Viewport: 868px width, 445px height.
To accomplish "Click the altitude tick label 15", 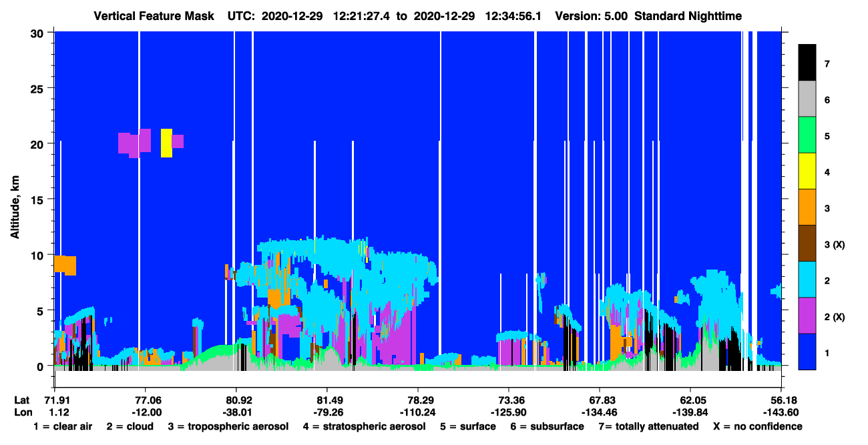I will tap(39, 199).
